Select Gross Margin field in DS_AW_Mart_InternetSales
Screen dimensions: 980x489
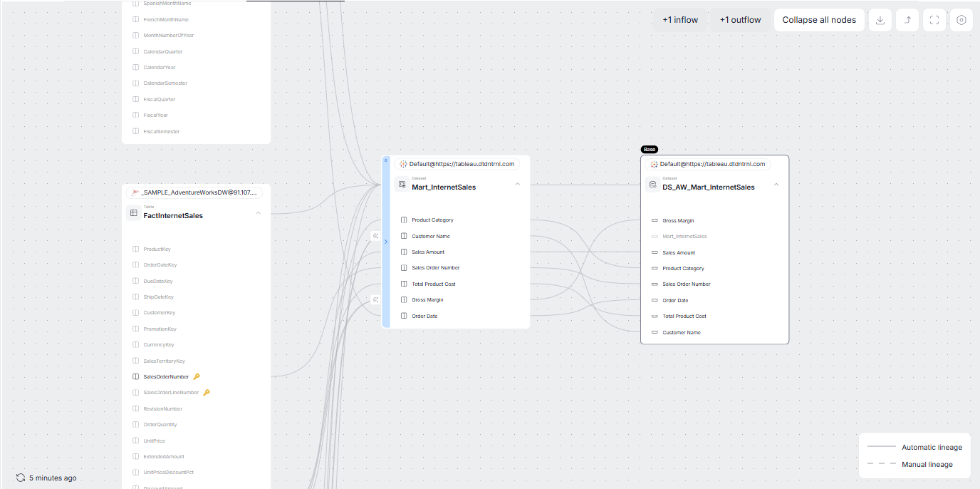coord(677,221)
